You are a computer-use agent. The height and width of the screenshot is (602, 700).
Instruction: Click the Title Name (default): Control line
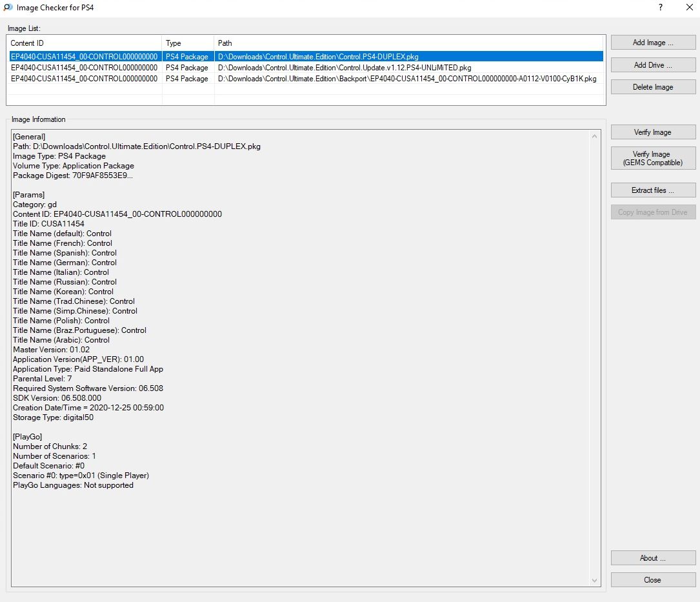point(62,234)
